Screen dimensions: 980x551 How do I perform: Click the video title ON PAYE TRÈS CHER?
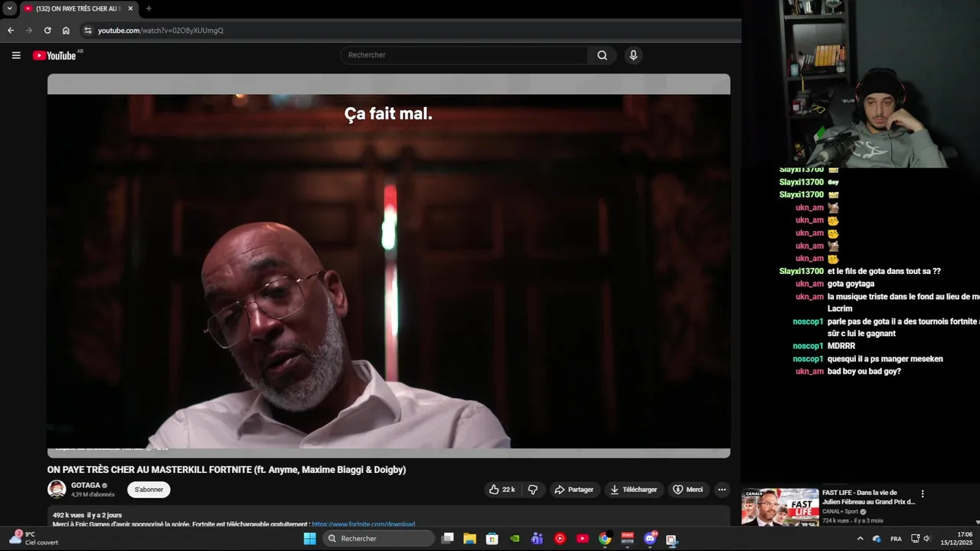point(227,470)
